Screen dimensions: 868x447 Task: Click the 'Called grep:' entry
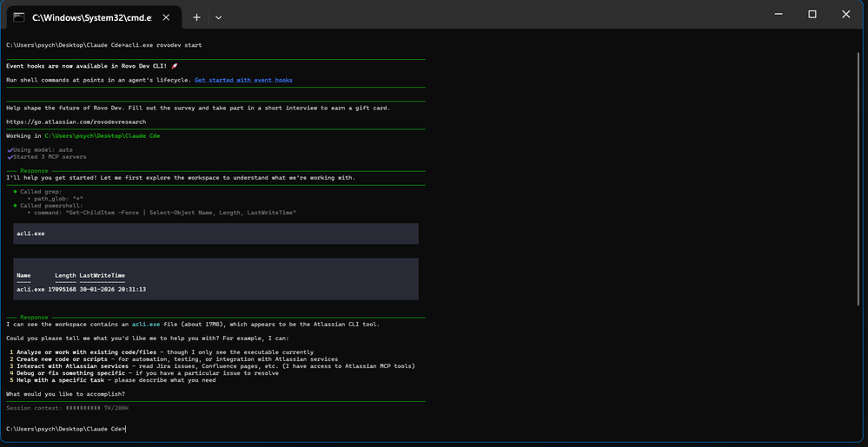(37, 192)
